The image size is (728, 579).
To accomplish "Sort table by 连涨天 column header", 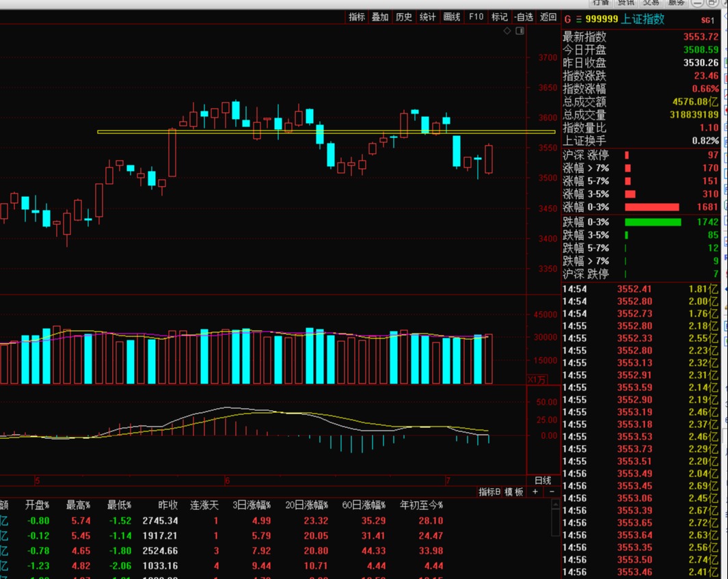I will pyautogui.click(x=204, y=505).
